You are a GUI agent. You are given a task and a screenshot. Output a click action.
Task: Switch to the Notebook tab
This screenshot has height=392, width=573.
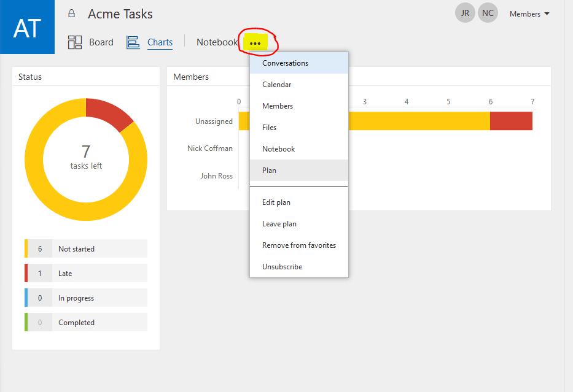[217, 42]
